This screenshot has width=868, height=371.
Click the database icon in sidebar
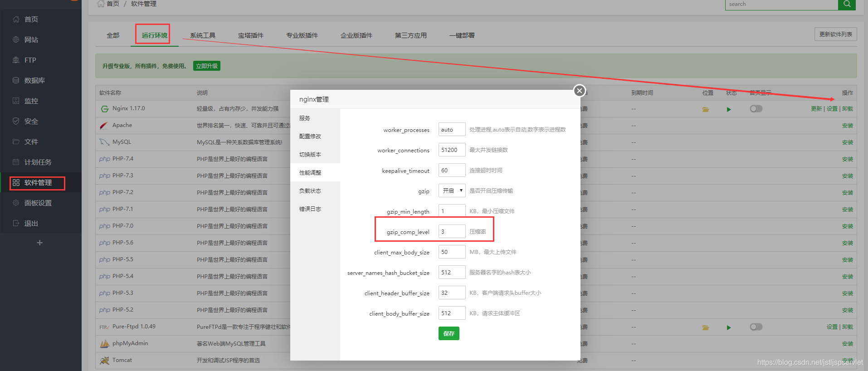pos(16,80)
